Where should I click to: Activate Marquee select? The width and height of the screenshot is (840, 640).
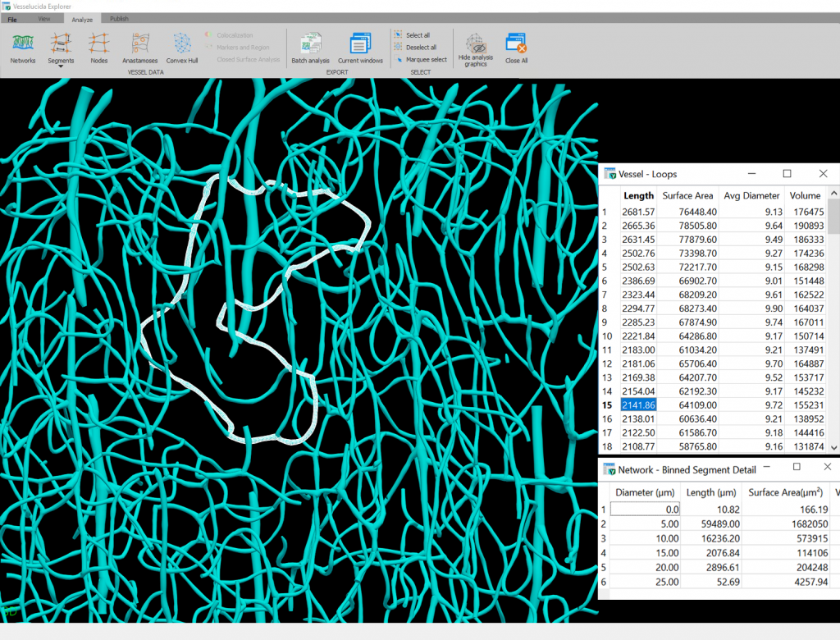point(421,60)
